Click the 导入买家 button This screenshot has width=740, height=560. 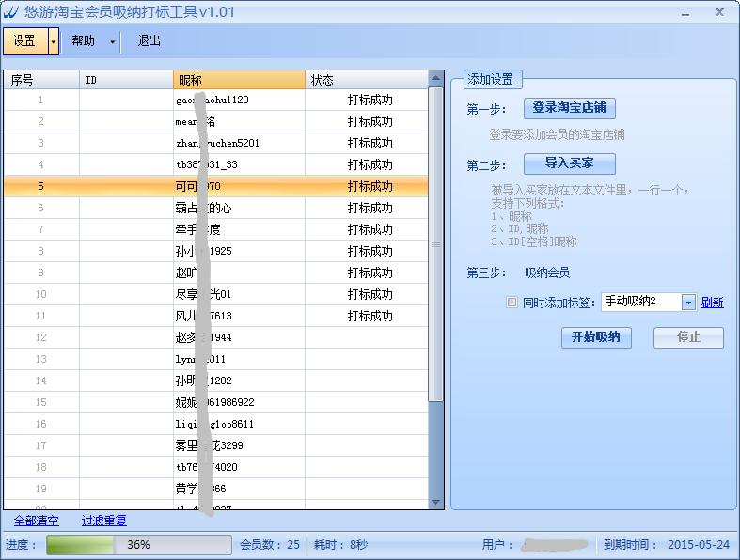tap(569, 163)
